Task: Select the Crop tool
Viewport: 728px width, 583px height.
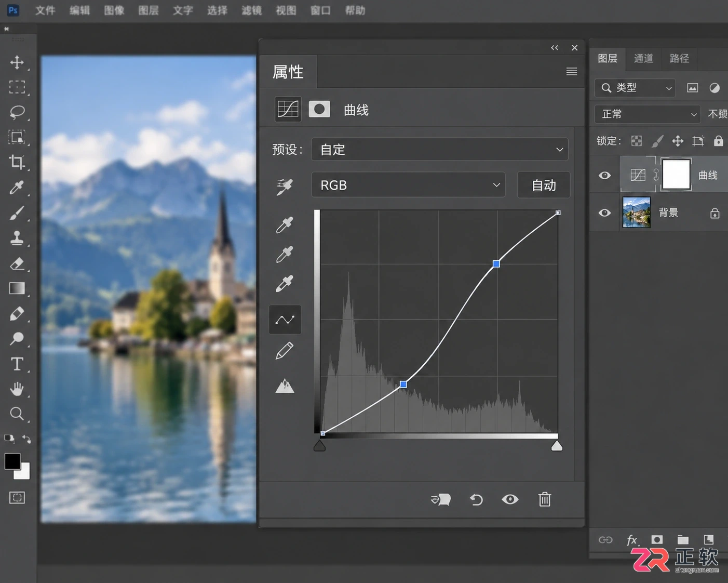Action: tap(17, 162)
